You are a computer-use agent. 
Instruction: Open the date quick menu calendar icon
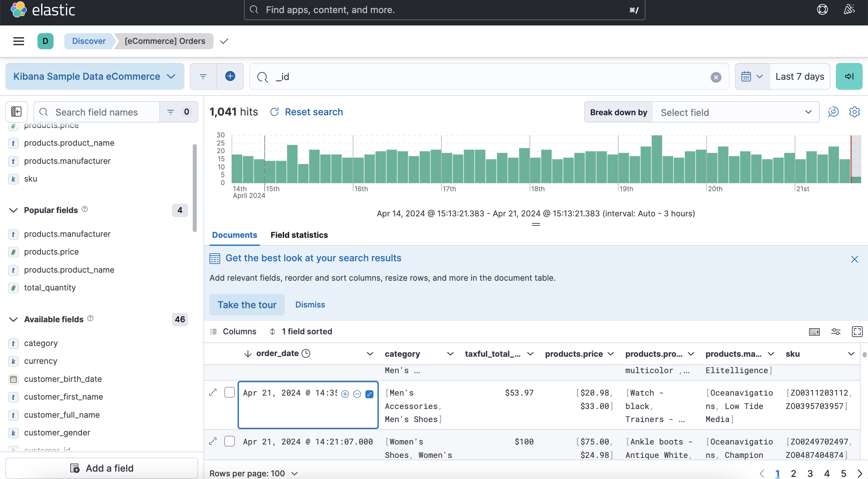(x=752, y=77)
